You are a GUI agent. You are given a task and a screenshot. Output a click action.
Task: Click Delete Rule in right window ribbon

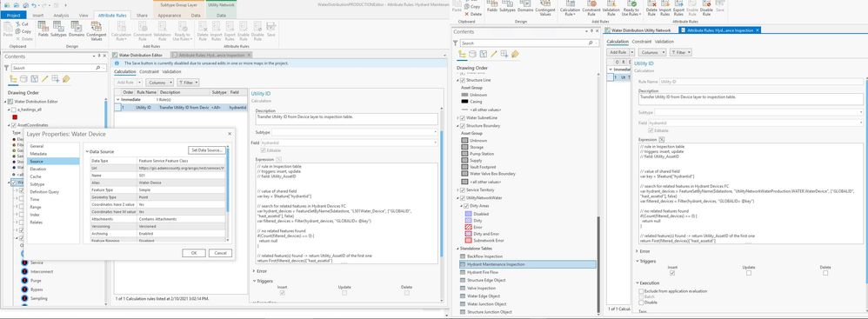click(651, 8)
